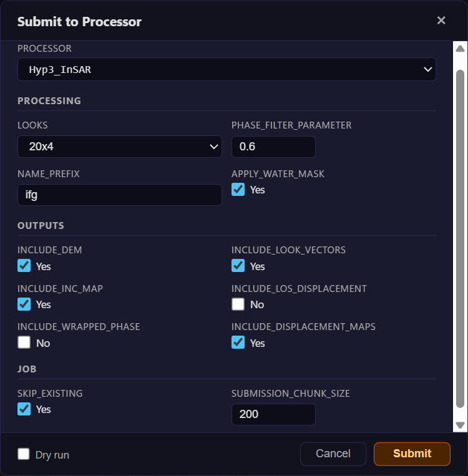The width and height of the screenshot is (468, 476).
Task: Disable the INCLUDE_LOOK_VECTORS checkbox
Action: 238,266
